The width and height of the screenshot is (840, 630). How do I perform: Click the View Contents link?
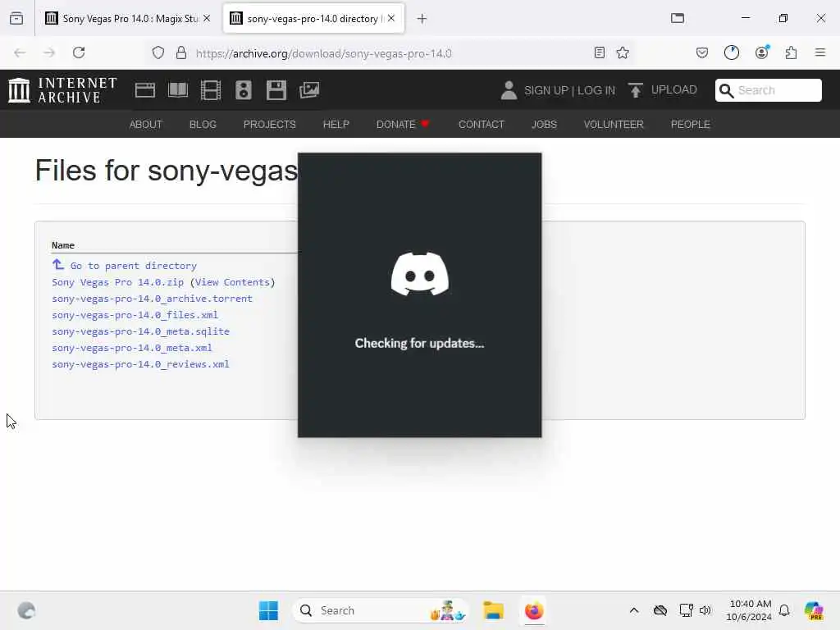click(232, 282)
